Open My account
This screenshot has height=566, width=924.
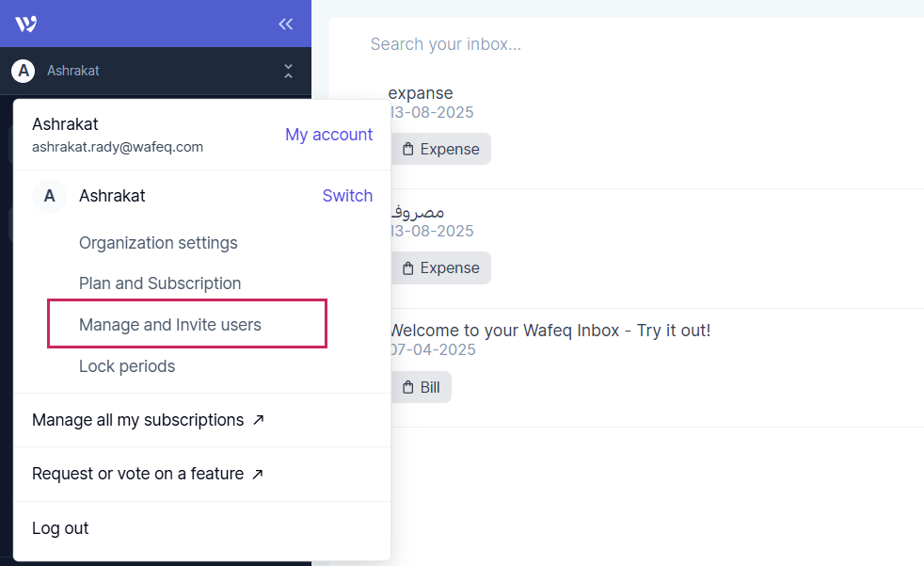[x=328, y=135]
